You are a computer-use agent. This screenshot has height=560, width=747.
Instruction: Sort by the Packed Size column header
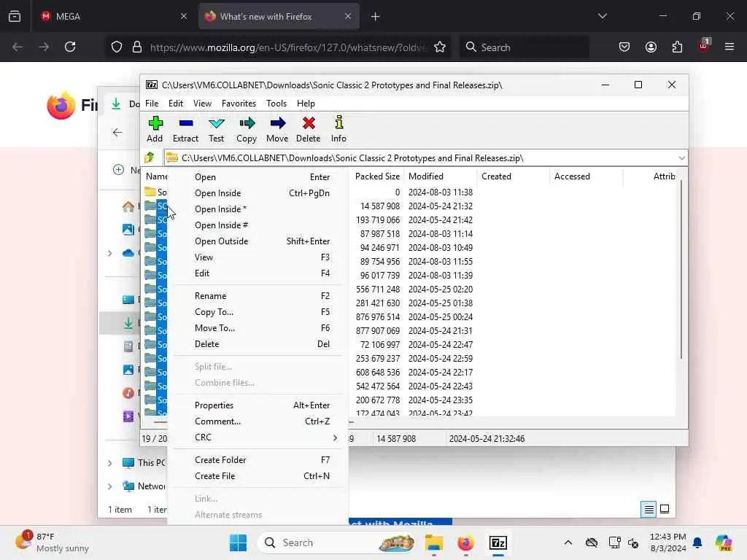(x=376, y=176)
